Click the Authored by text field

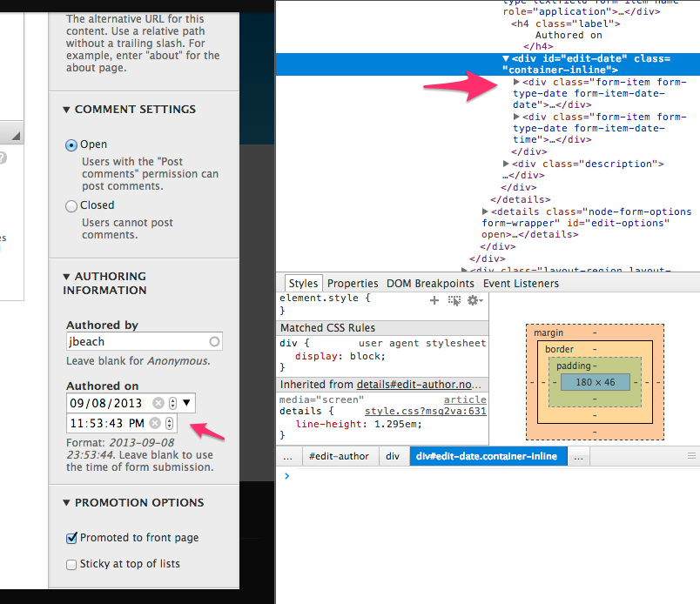(145, 341)
